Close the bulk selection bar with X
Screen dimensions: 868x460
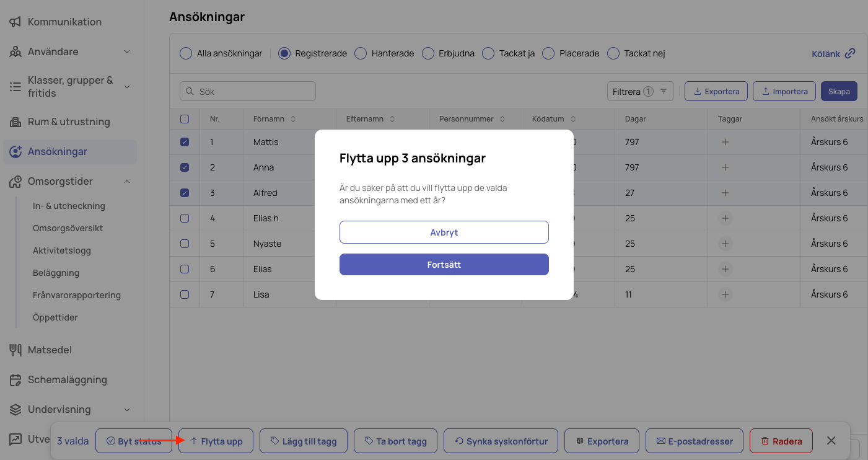click(831, 441)
